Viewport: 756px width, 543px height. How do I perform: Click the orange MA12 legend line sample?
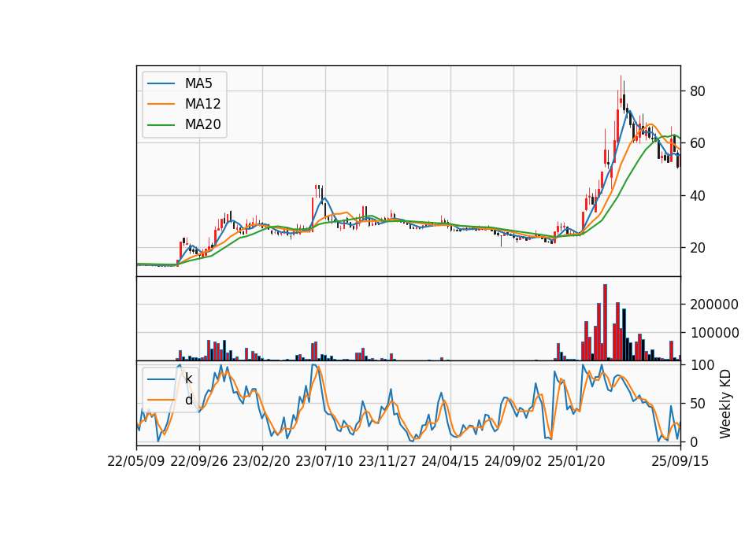pos(161,104)
